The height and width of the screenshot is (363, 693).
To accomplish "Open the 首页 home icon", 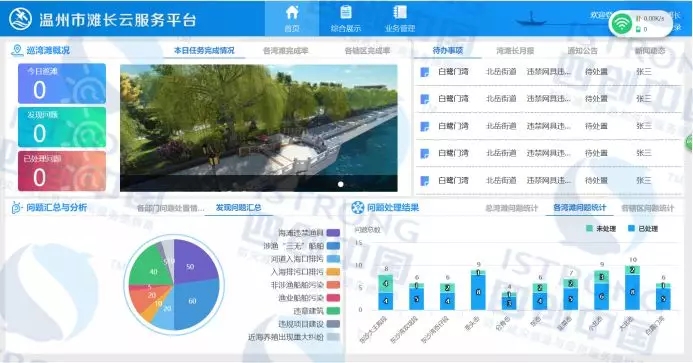I will point(292,12).
